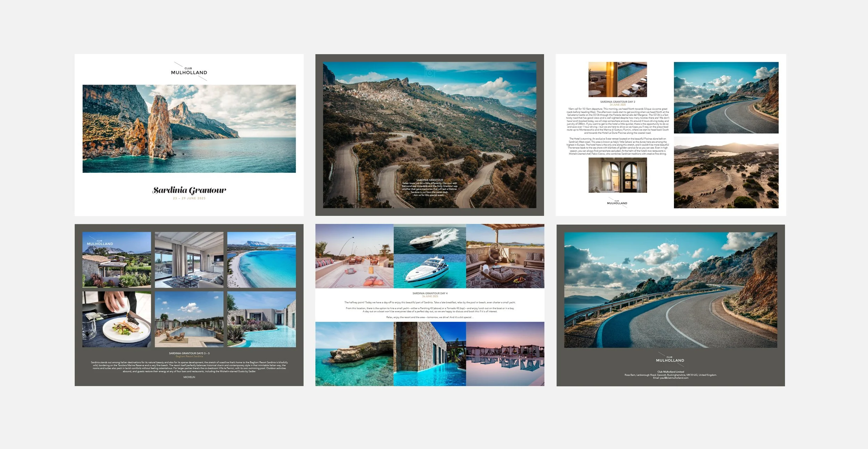Screen dimensions: 868x449
Task: Select the 'SARDINIA GRANTOUR DAY 2' heading
Action: [x=617, y=102]
